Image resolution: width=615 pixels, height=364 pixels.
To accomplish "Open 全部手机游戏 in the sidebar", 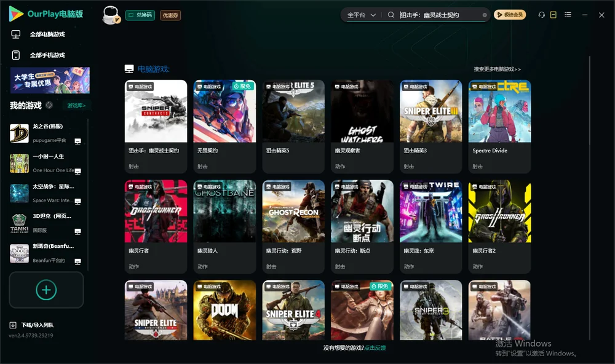I will coord(47,55).
